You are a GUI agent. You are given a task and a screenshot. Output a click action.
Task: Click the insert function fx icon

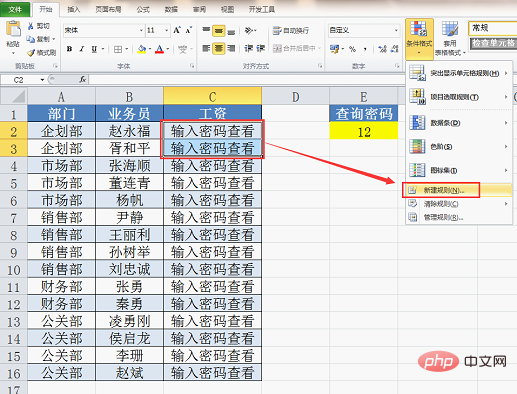click(x=83, y=79)
